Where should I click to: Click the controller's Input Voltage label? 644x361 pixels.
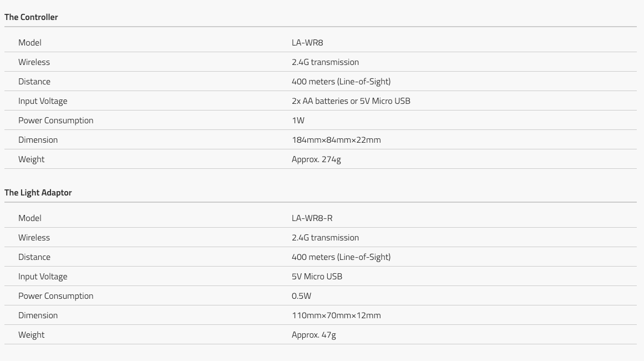[x=43, y=101]
